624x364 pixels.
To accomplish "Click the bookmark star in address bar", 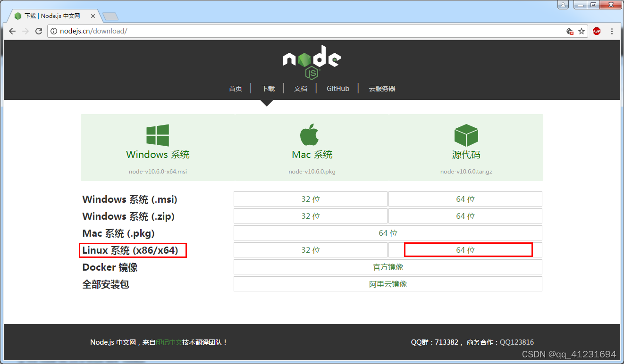I will [x=582, y=31].
